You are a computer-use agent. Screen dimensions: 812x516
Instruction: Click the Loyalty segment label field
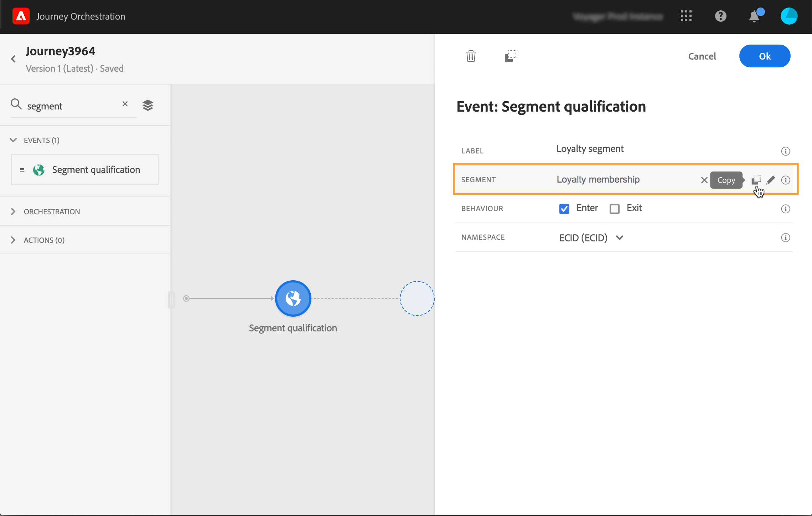pos(590,149)
